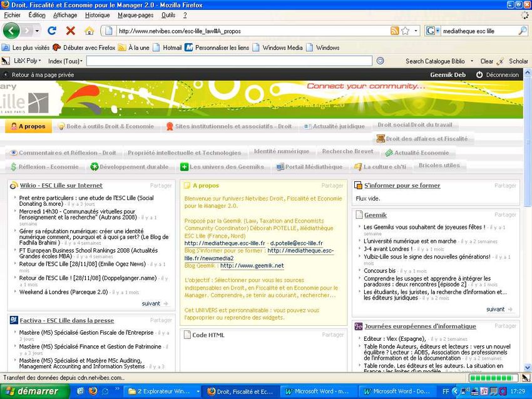Click the Internet Explorer quick launch icon
The width and height of the screenshot is (532, 399).
80,391
